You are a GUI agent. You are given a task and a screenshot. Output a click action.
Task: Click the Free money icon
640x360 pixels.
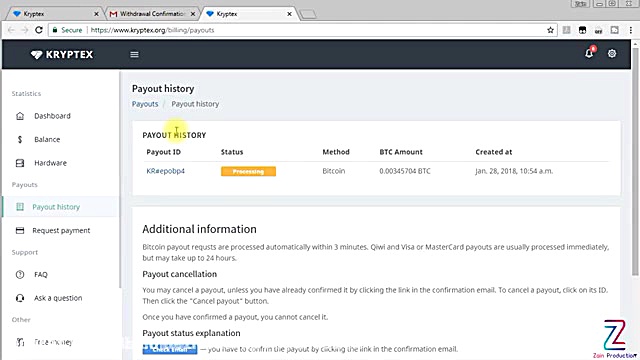click(20, 342)
